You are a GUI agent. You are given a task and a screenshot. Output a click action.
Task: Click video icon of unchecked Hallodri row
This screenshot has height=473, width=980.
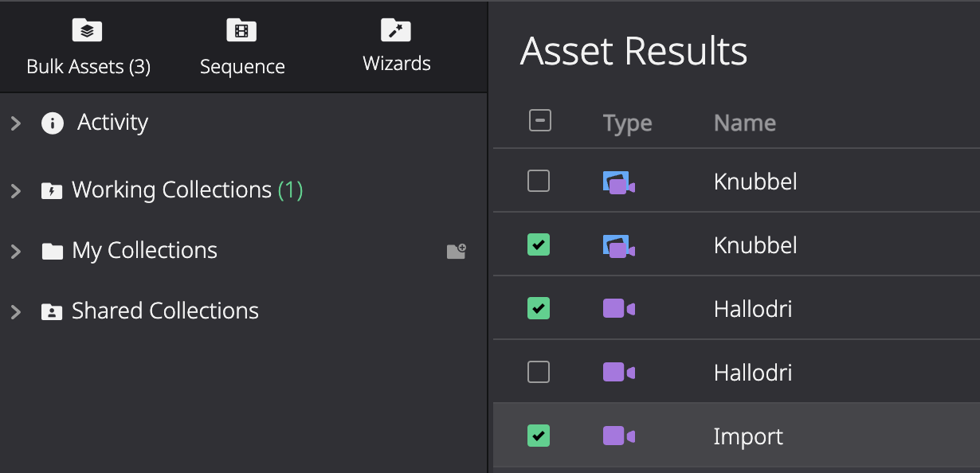coord(618,372)
